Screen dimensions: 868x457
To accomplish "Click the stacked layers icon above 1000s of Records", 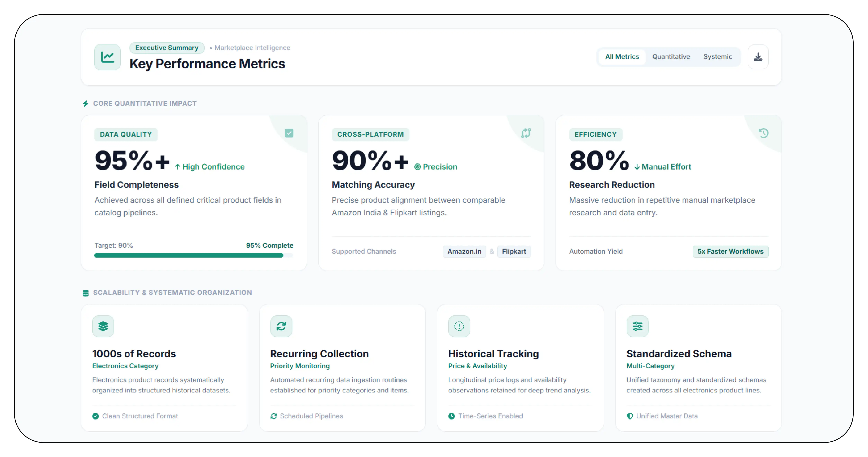I will coord(103,326).
